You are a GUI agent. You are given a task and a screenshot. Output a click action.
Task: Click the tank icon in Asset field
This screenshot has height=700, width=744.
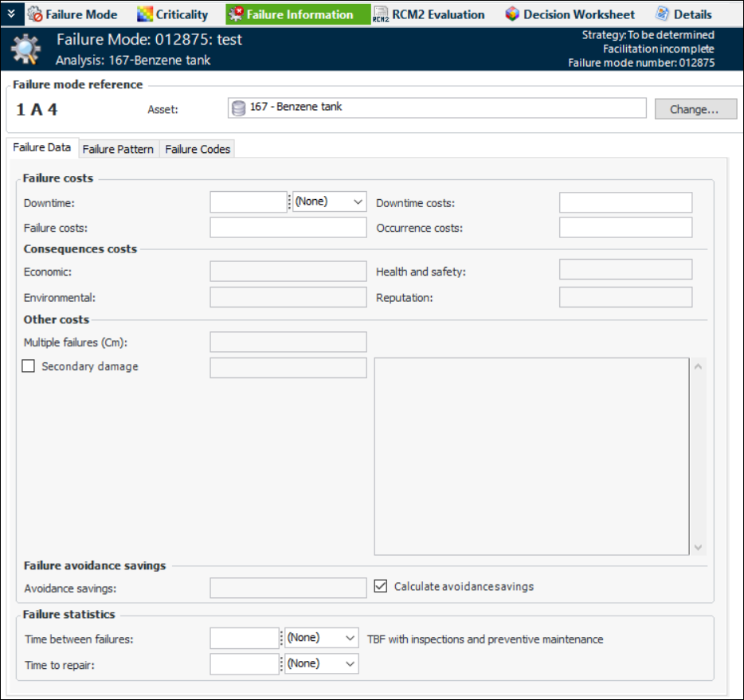coord(238,108)
